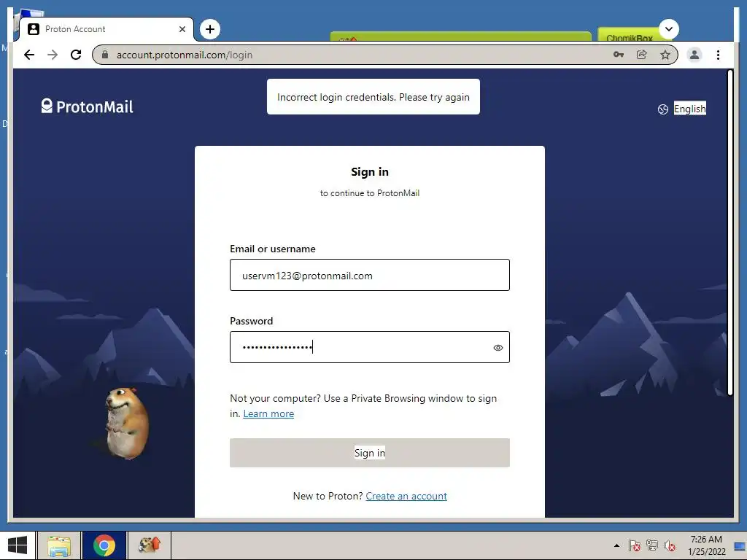Open the Chrome profile avatar
Image resolution: width=747 pixels, height=560 pixels.
click(694, 55)
